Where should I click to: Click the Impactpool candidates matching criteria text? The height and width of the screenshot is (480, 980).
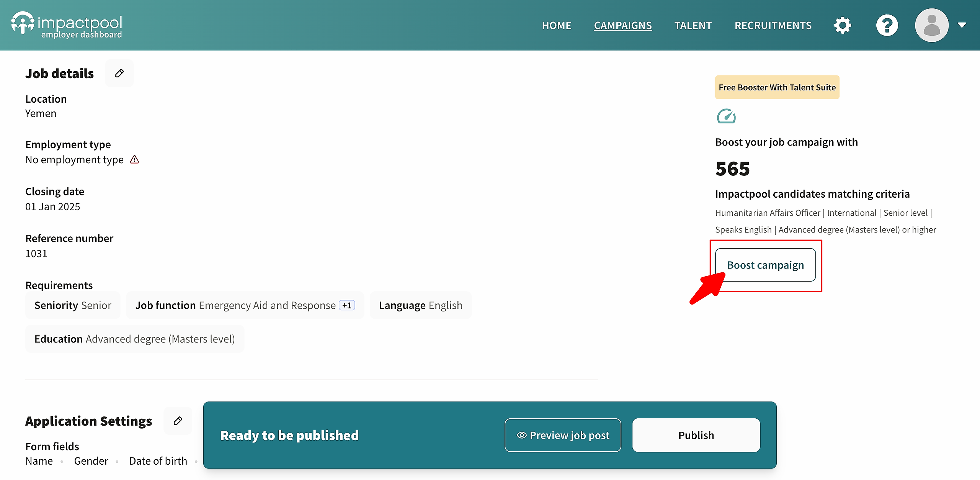[x=812, y=194]
